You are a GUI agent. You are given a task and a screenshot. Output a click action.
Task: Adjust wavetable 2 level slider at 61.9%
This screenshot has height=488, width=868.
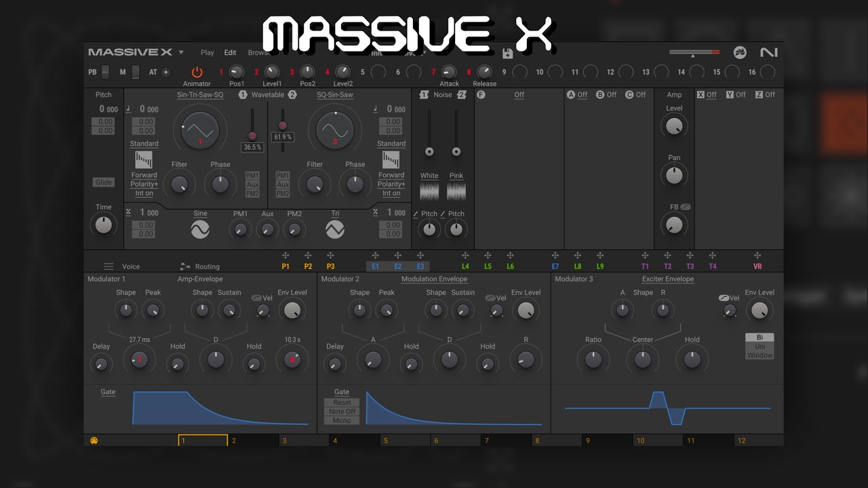tap(283, 125)
